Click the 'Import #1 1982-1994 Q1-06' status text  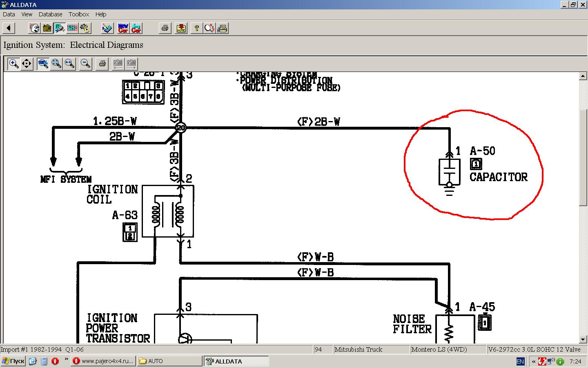point(42,349)
